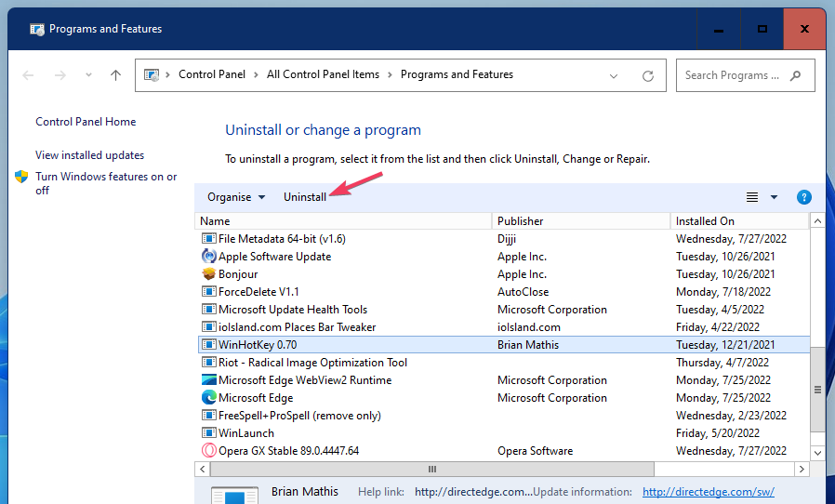Click the Edge WebView2 Runtime icon
835x504 pixels.
[208, 380]
